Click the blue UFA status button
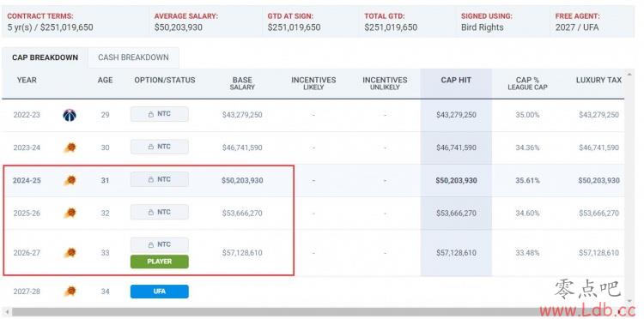Viewport: 644px width, 319px height. pyautogui.click(x=160, y=292)
